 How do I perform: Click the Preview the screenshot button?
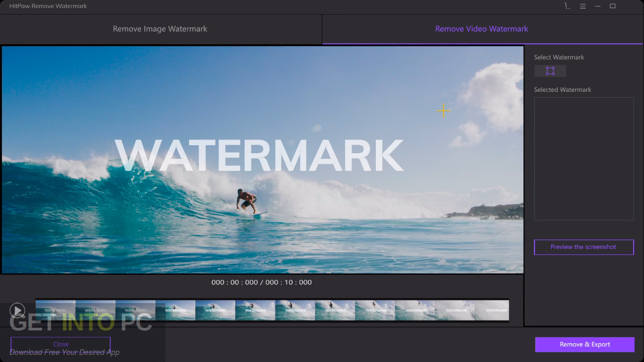point(584,247)
